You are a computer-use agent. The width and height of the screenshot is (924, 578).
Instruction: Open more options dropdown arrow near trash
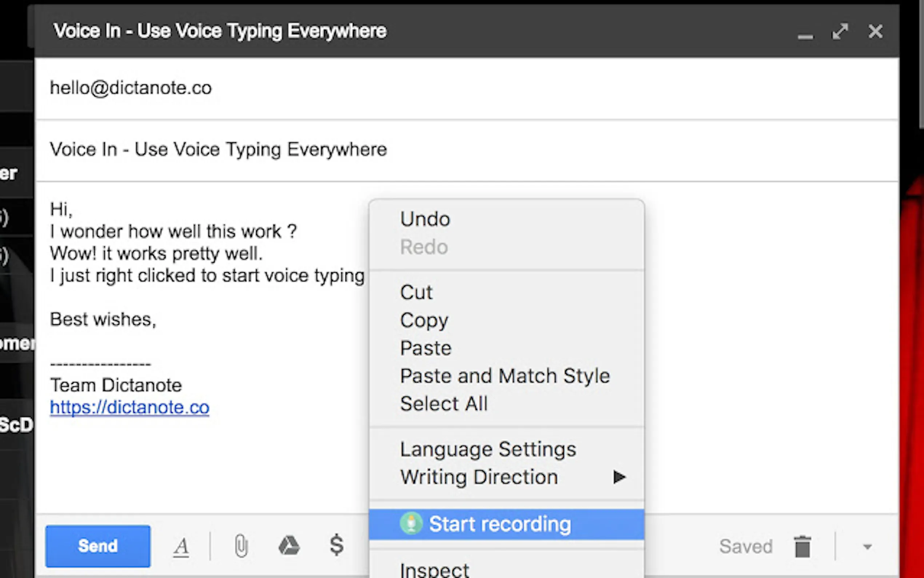867,547
